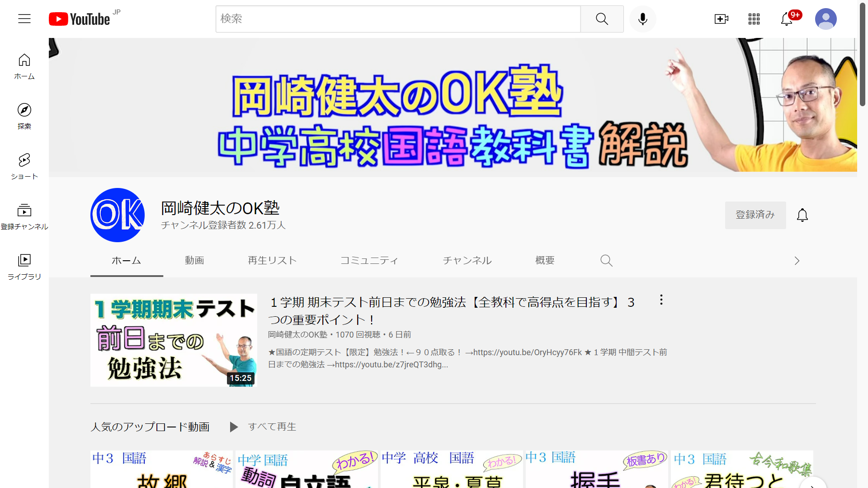Show more channel tabs with right chevron

(x=797, y=261)
